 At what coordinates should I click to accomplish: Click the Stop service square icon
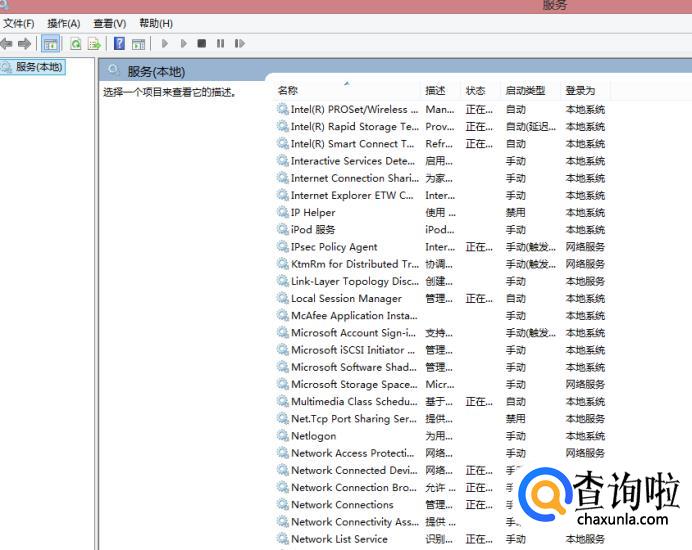pos(202,43)
